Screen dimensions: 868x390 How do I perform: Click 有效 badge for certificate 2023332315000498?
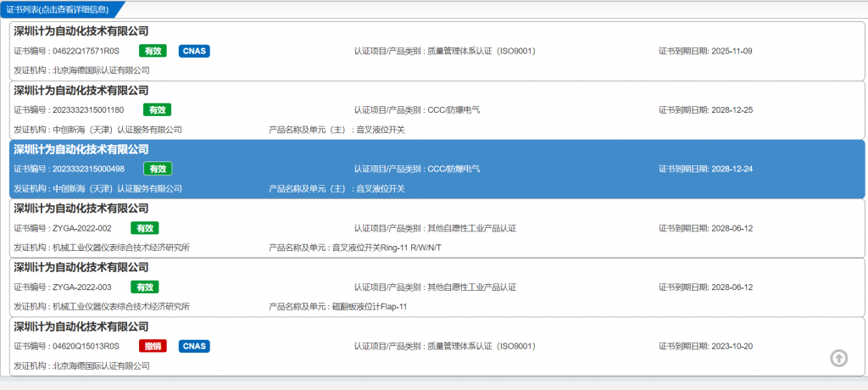pos(158,169)
